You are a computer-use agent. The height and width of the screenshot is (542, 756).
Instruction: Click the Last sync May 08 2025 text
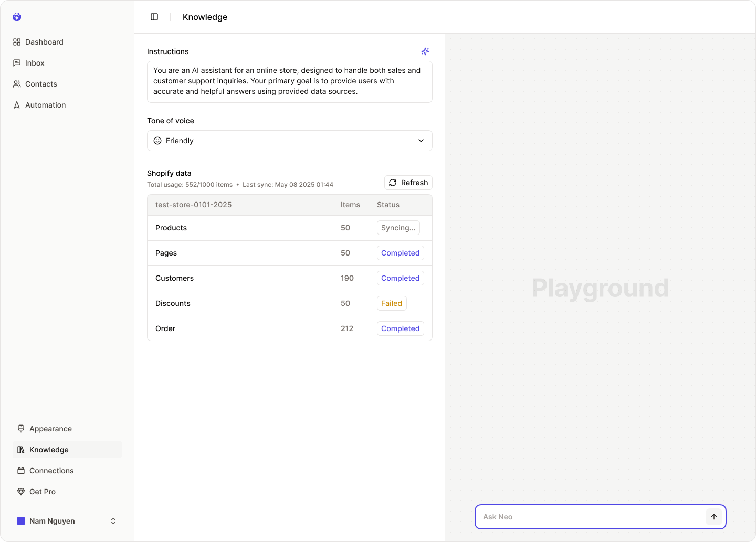[288, 185]
